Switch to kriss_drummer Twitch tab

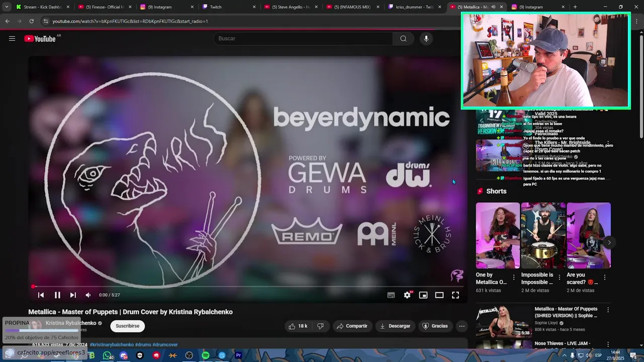coord(415,7)
